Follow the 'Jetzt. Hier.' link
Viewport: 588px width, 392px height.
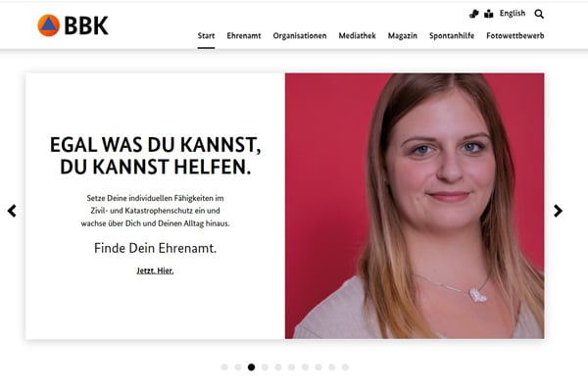[155, 270]
